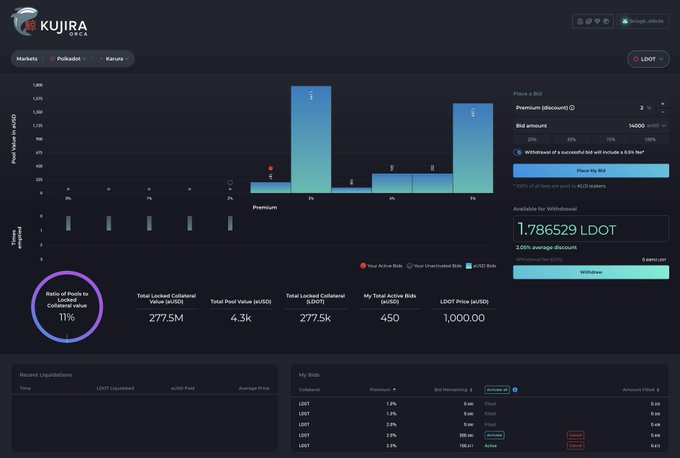Viewport: 680px width, 458px height.
Task: Decrease premium with the down stepper arrow
Action: [662, 112]
